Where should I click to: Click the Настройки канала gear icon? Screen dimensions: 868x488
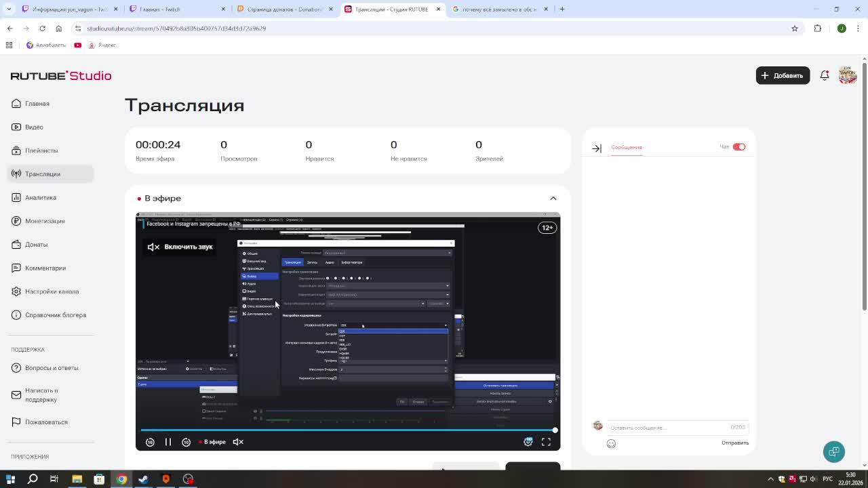(16, 291)
